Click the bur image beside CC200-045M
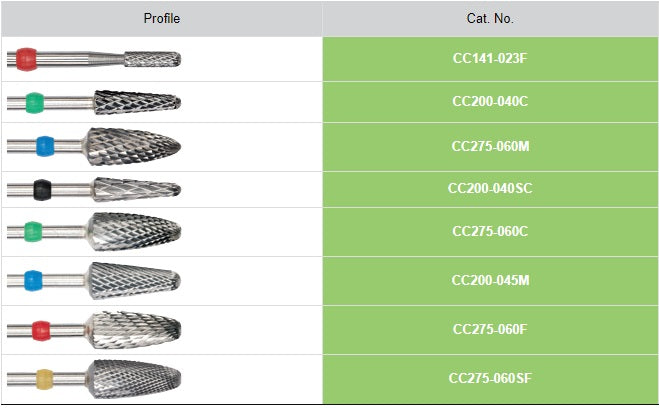 tap(95, 280)
